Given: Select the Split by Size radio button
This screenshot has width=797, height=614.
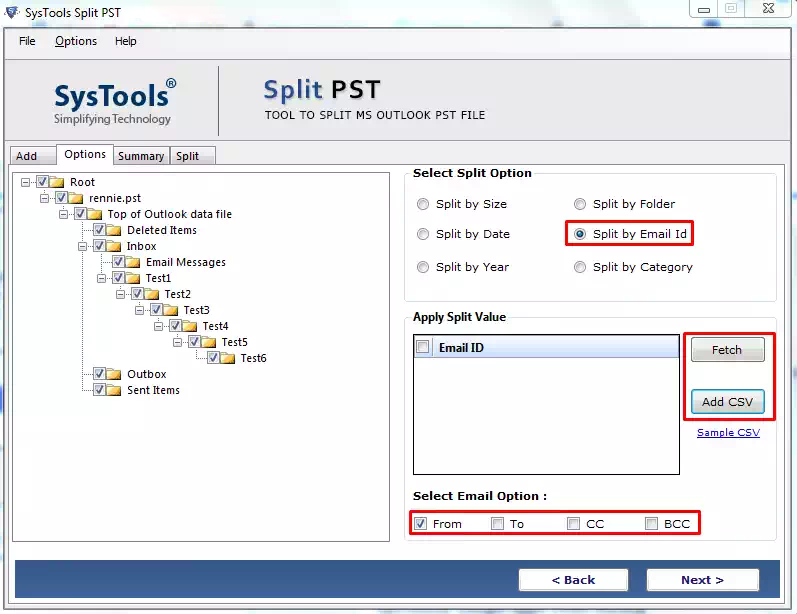Looking at the screenshot, I should pyautogui.click(x=423, y=204).
